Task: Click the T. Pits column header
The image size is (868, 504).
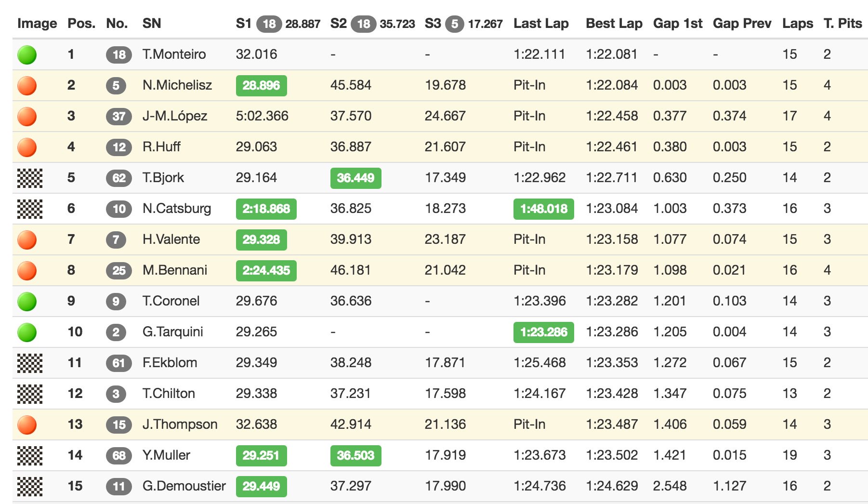Action: (x=843, y=23)
